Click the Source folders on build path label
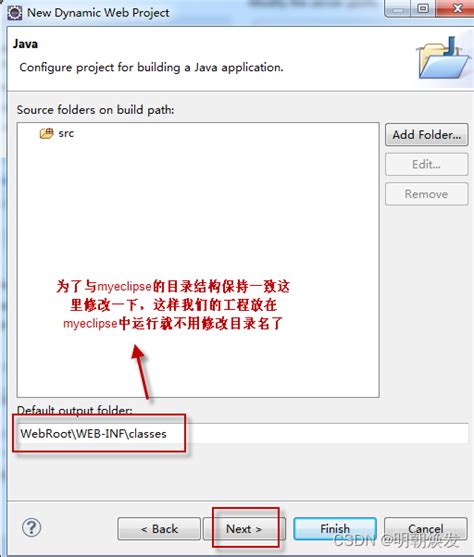474x557 pixels. [96, 110]
